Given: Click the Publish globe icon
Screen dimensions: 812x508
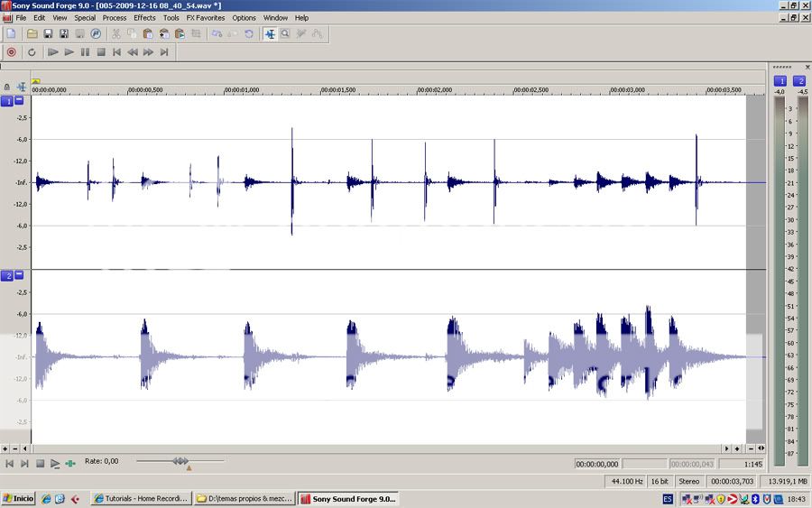Looking at the screenshot, I should coord(96,33).
